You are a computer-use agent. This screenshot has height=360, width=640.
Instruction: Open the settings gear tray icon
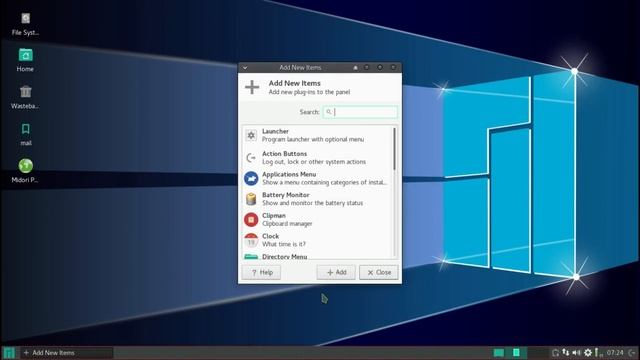click(588, 353)
